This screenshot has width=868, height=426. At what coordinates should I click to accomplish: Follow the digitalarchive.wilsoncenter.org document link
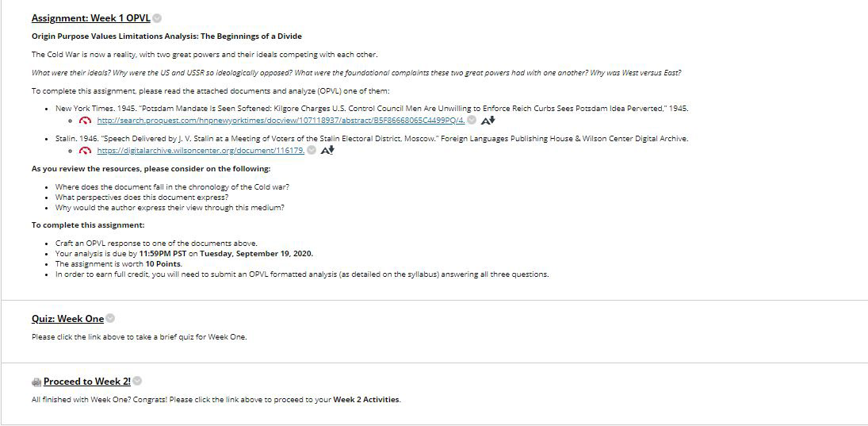point(201,151)
